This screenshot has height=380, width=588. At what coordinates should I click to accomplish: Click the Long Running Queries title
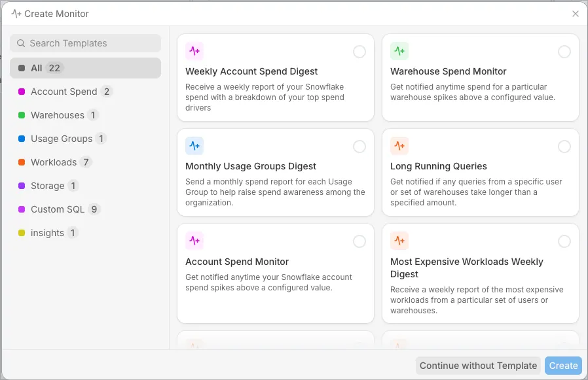click(438, 166)
